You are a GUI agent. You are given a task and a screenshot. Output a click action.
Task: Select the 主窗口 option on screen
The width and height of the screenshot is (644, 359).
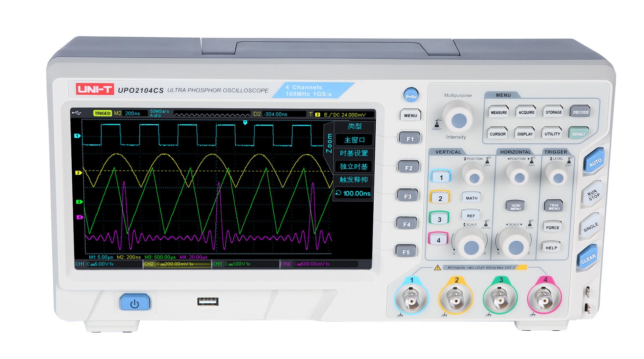pyautogui.click(x=354, y=140)
